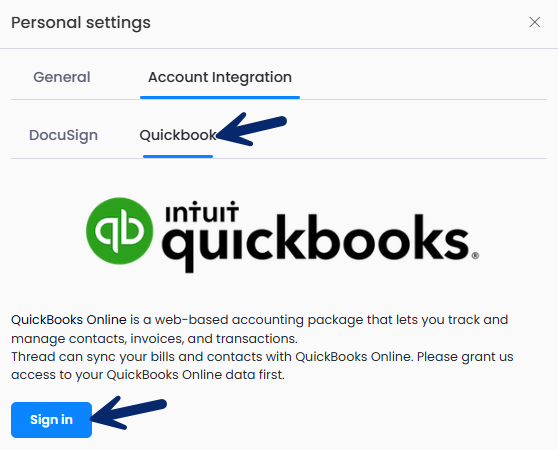Click the arrow pointing at Sign in
This screenshot has width=558, height=450.
pos(128,412)
